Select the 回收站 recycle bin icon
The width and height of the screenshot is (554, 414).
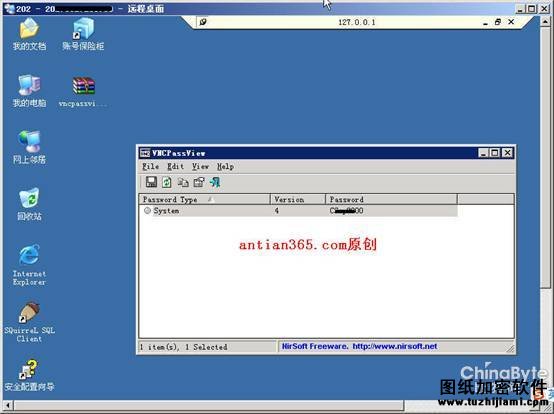tap(29, 204)
